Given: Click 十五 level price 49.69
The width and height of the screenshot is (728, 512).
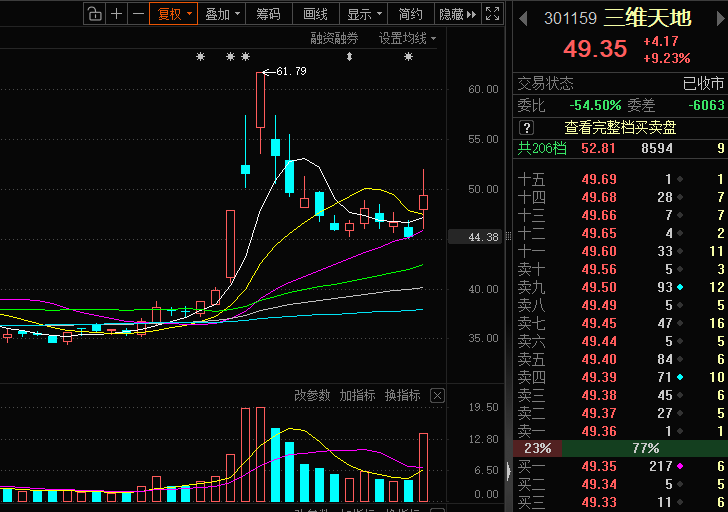Looking at the screenshot, I should (599, 179).
